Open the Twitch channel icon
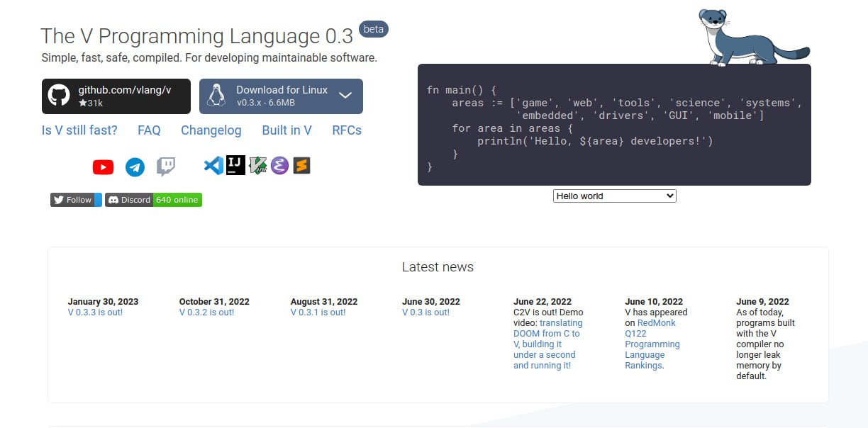 click(x=166, y=167)
